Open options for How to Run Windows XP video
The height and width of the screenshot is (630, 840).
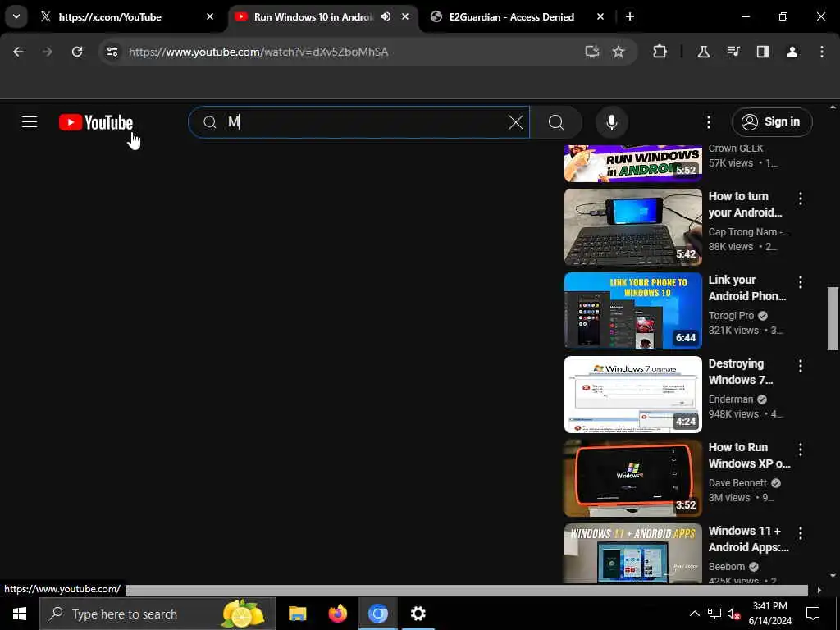tap(801, 450)
